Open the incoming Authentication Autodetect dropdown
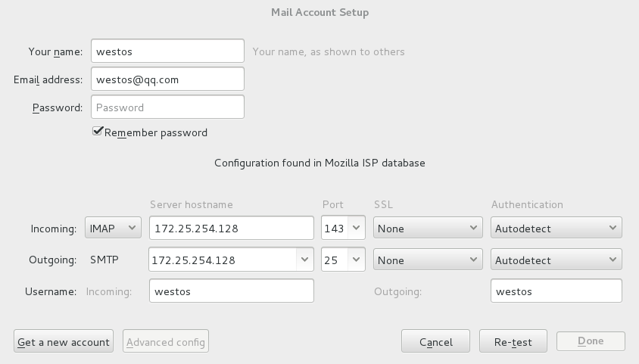 556,228
